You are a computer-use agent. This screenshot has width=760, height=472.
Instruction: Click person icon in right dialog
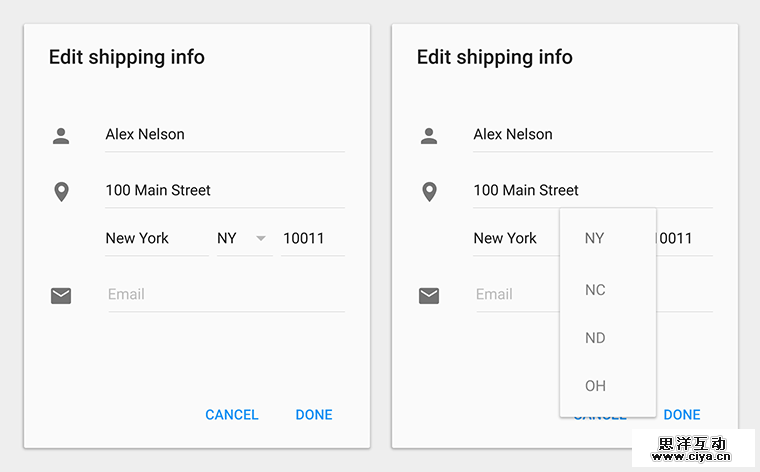(429, 135)
